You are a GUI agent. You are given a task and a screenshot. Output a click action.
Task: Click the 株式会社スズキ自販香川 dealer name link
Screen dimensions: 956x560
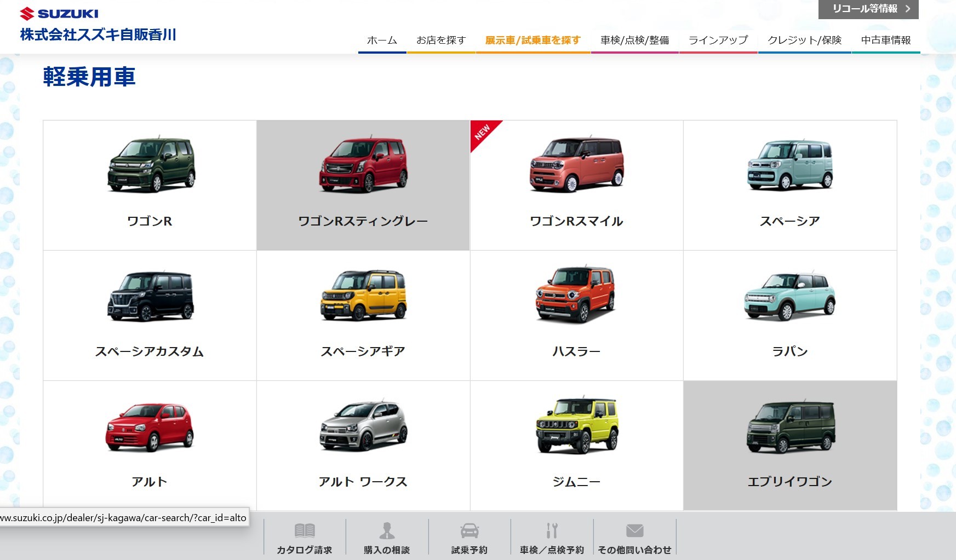(x=98, y=34)
